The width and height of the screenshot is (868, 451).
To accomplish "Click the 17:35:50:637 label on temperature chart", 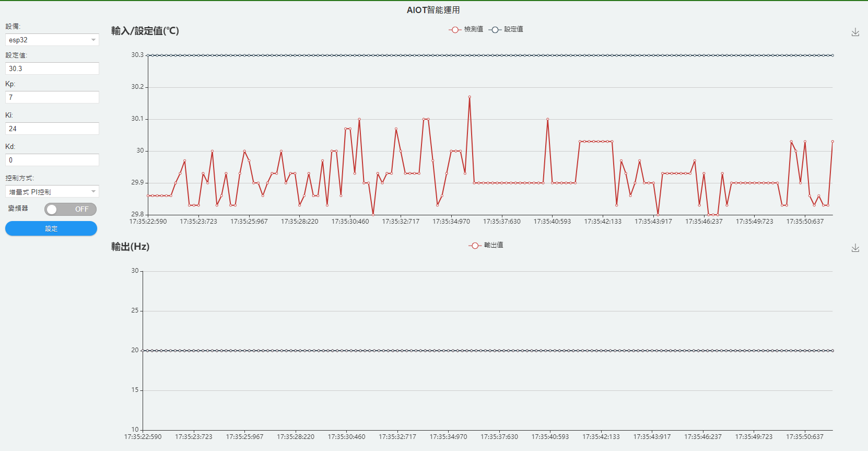I will [x=805, y=222].
